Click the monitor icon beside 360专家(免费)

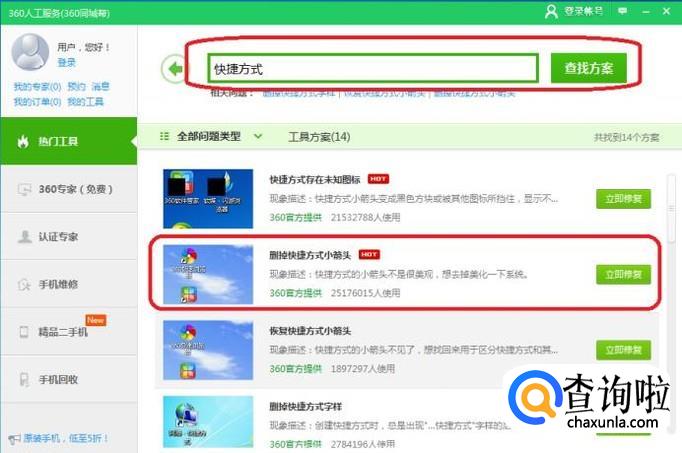coord(24,190)
